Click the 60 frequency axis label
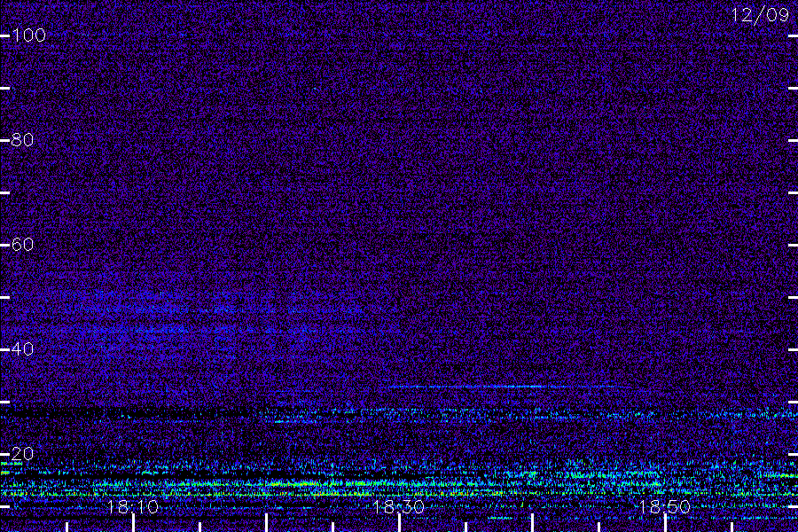The image size is (798, 532). 22,245
